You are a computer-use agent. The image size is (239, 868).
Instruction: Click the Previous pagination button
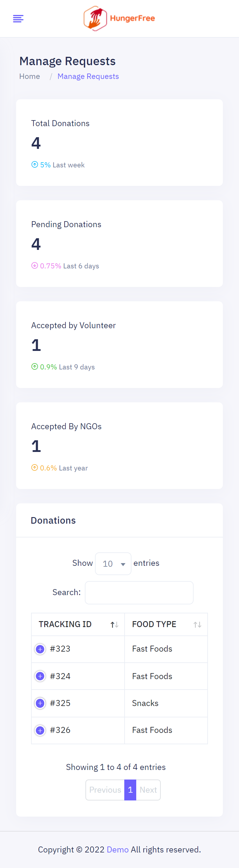[x=105, y=790]
